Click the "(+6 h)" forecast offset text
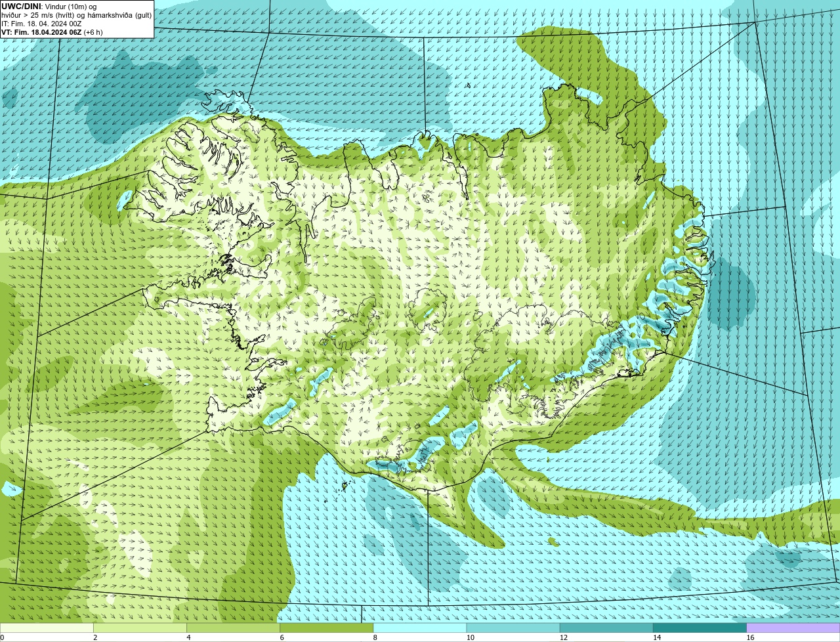 pos(93,32)
